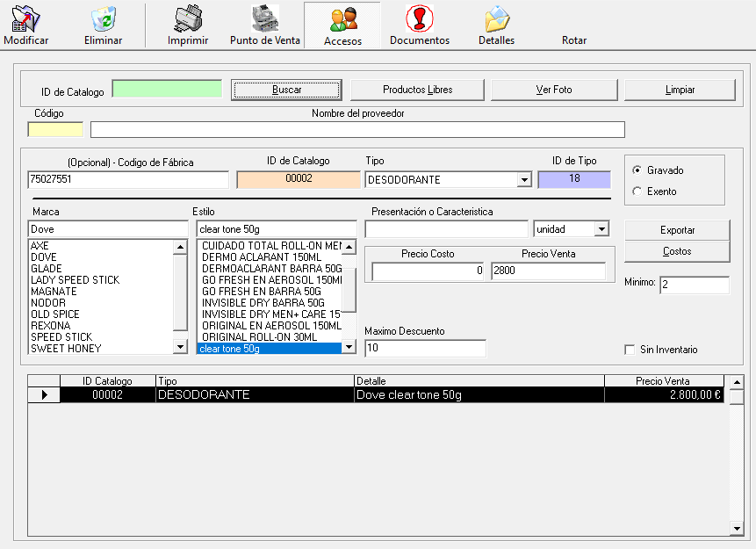Click the Ver Foto button
The height and width of the screenshot is (549, 756).
click(x=554, y=90)
